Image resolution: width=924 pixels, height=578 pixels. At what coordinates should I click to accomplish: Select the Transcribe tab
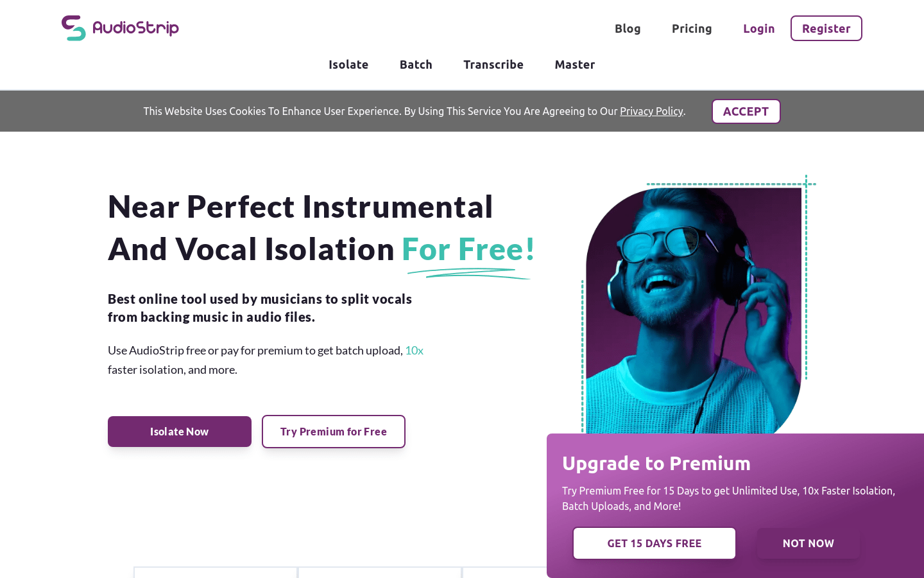pyautogui.click(x=493, y=64)
